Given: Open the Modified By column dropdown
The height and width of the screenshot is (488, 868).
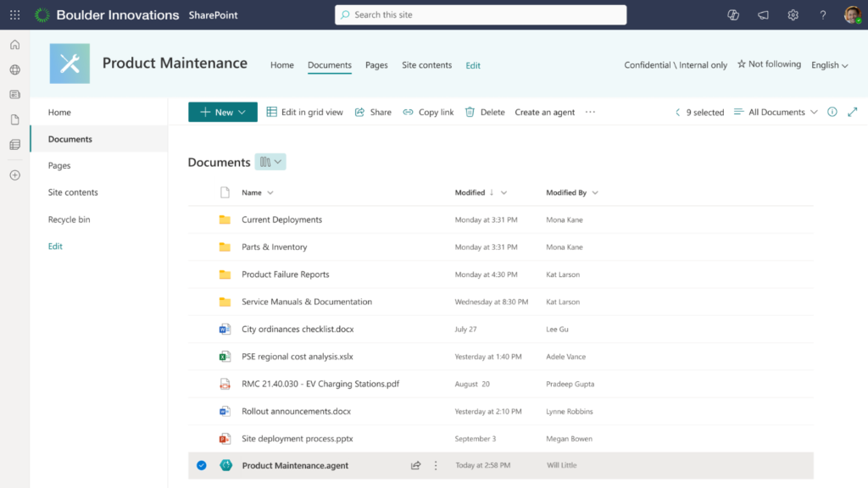Looking at the screenshot, I should tap(595, 192).
